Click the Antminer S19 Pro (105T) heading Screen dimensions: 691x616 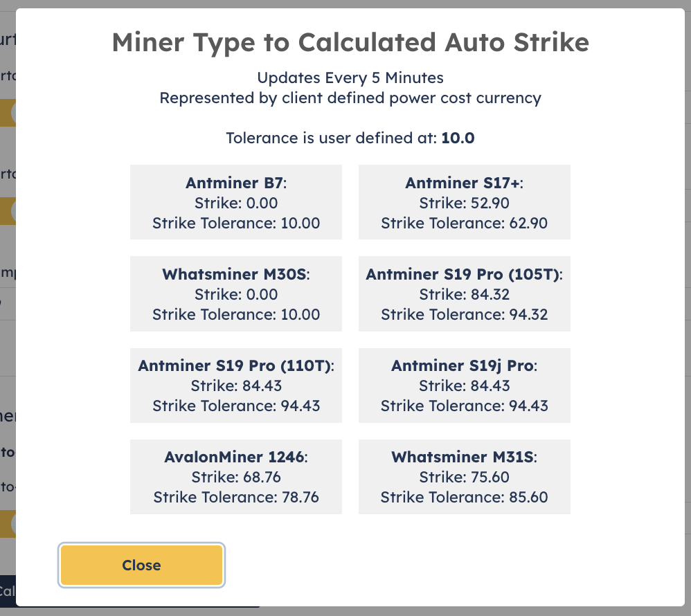click(463, 275)
